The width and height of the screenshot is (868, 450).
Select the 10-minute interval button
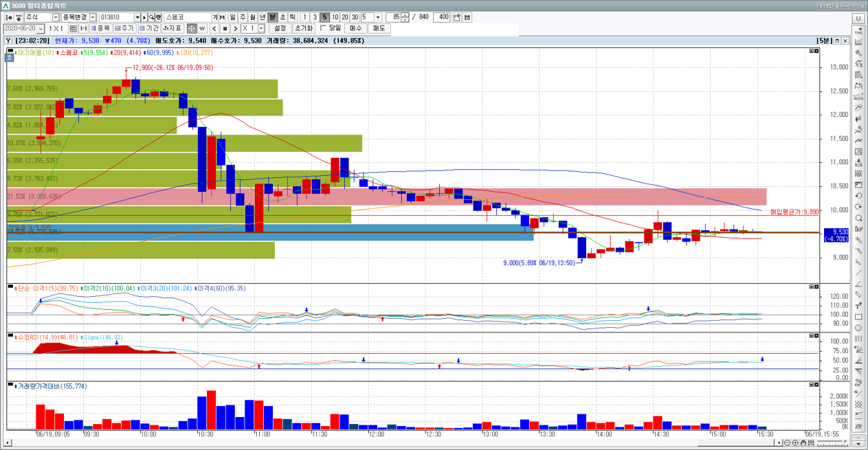point(335,17)
